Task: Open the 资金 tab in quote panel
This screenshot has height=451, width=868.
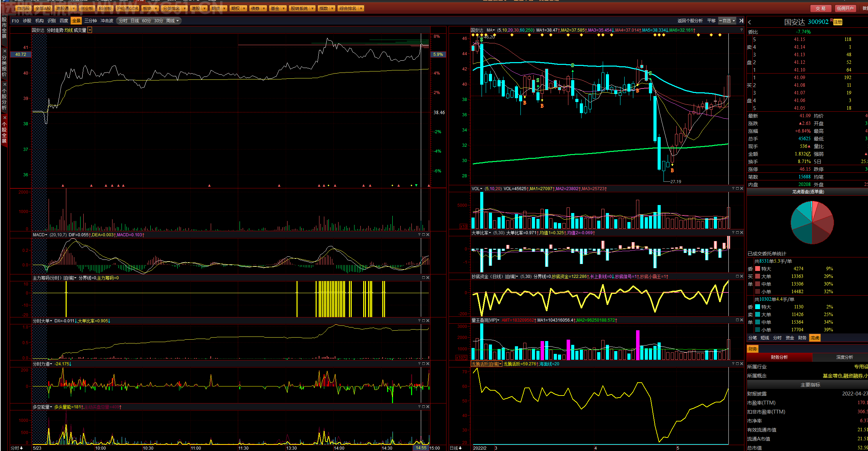Action: (x=790, y=338)
